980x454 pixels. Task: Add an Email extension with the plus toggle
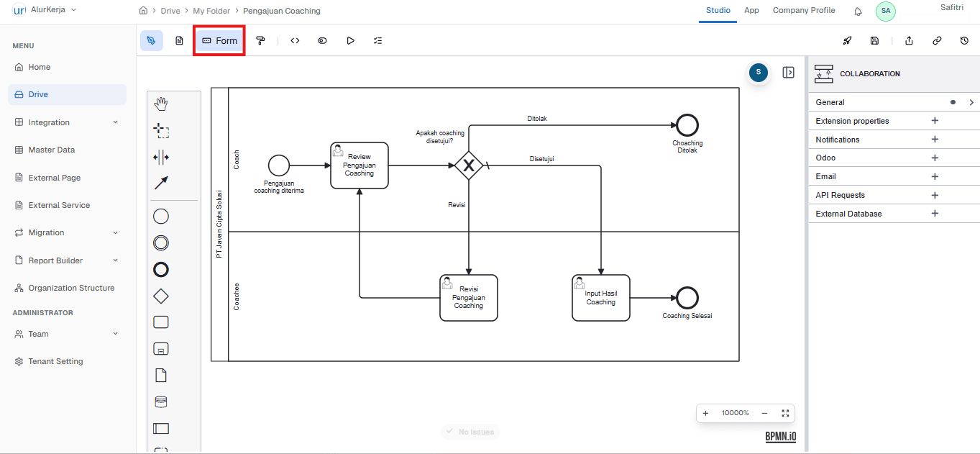(934, 176)
